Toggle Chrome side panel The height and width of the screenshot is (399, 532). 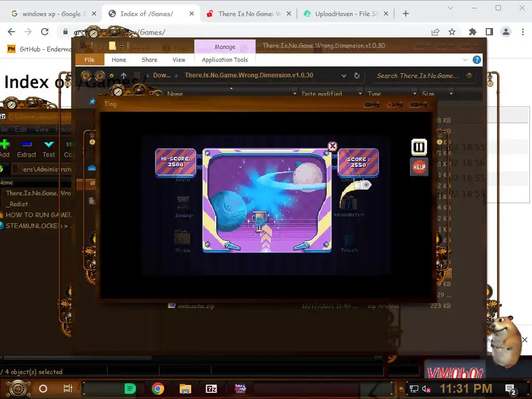click(x=489, y=32)
